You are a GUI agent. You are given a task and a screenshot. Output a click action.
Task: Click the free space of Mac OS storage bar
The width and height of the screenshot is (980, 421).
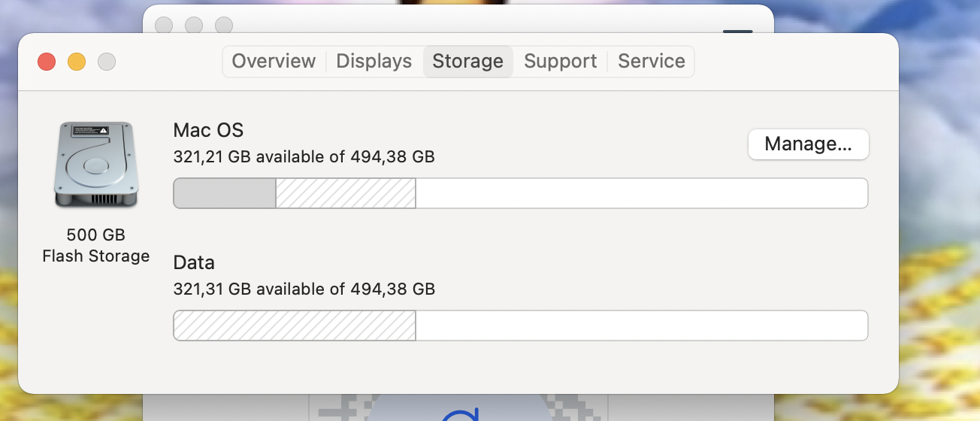click(x=641, y=193)
